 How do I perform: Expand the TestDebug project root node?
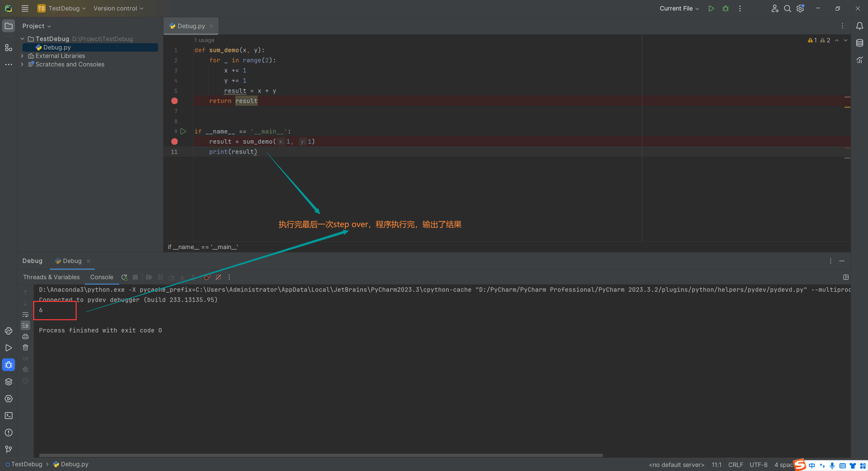pos(21,39)
